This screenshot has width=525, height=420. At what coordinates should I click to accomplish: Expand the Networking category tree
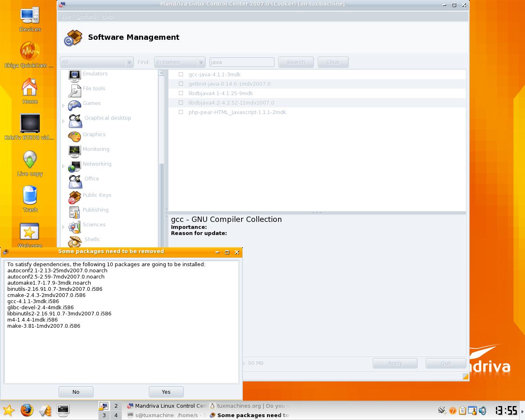(63, 166)
